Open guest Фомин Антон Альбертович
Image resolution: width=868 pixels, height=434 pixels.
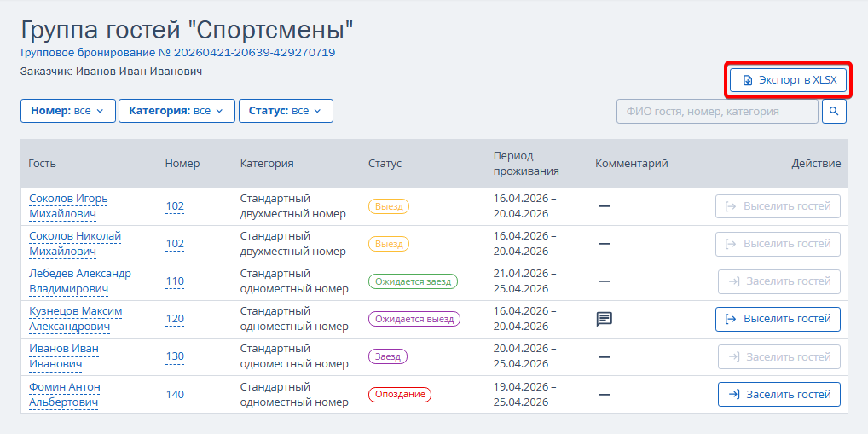65,394
